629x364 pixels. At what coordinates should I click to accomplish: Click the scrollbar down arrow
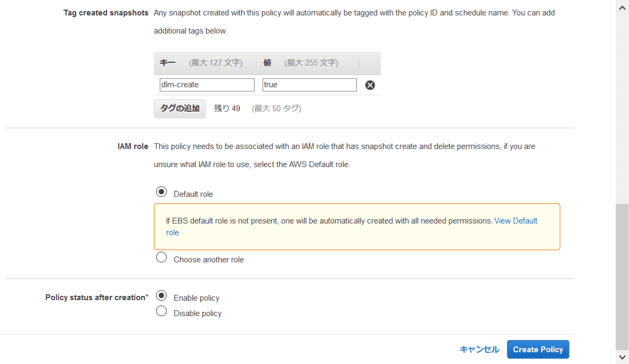[x=622, y=357]
